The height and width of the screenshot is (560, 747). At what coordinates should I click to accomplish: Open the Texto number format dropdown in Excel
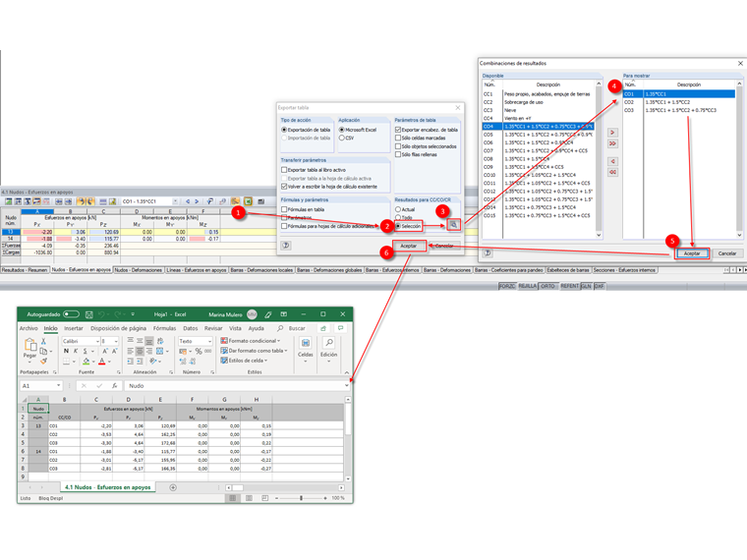click(x=209, y=341)
